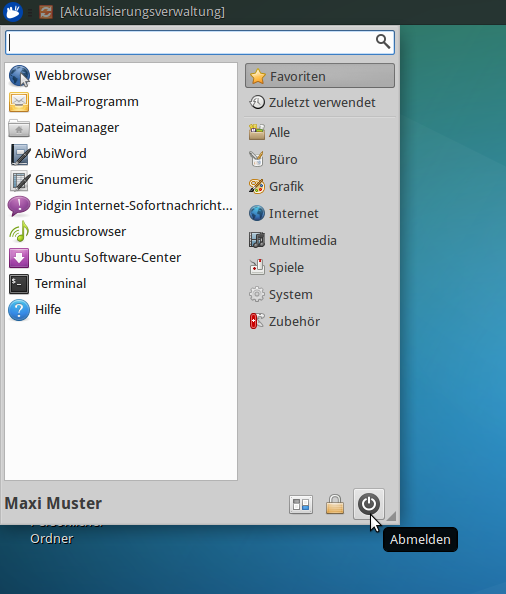
Task: Click inside the menu search field
Action: 200,42
